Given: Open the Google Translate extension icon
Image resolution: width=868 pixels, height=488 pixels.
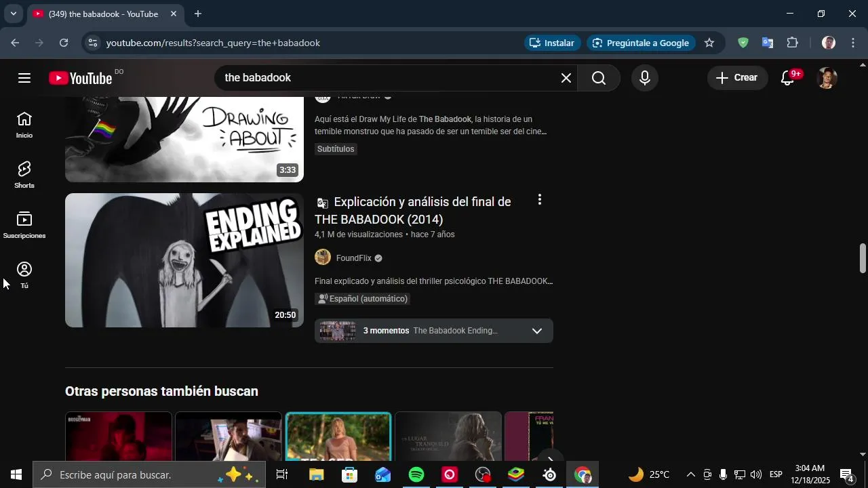Looking at the screenshot, I should [x=768, y=43].
